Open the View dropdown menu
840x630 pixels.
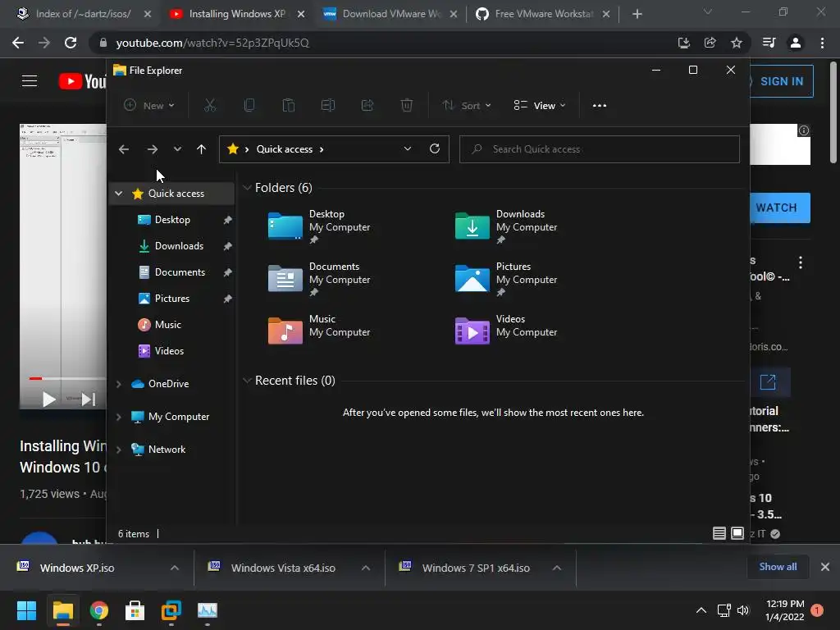pos(540,106)
